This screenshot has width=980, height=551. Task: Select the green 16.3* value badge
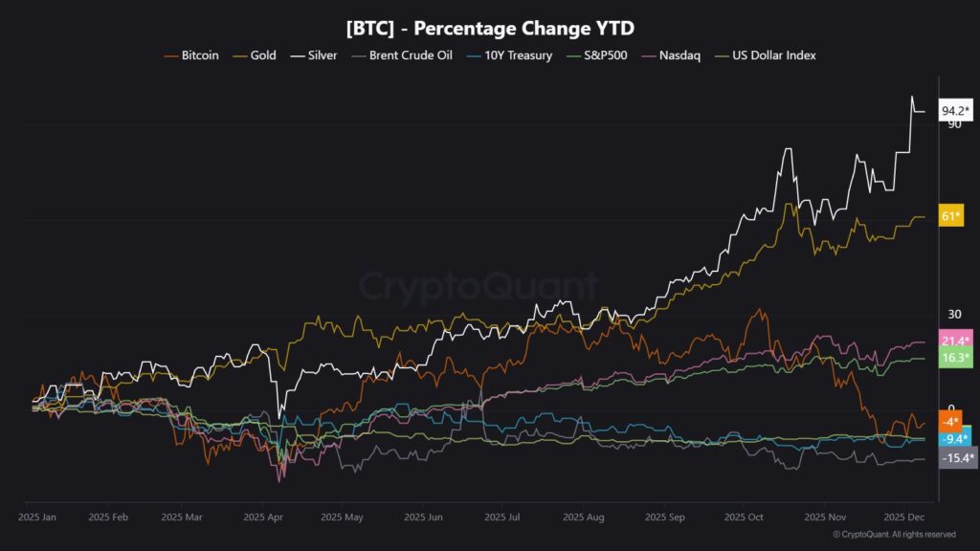tap(955, 358)
